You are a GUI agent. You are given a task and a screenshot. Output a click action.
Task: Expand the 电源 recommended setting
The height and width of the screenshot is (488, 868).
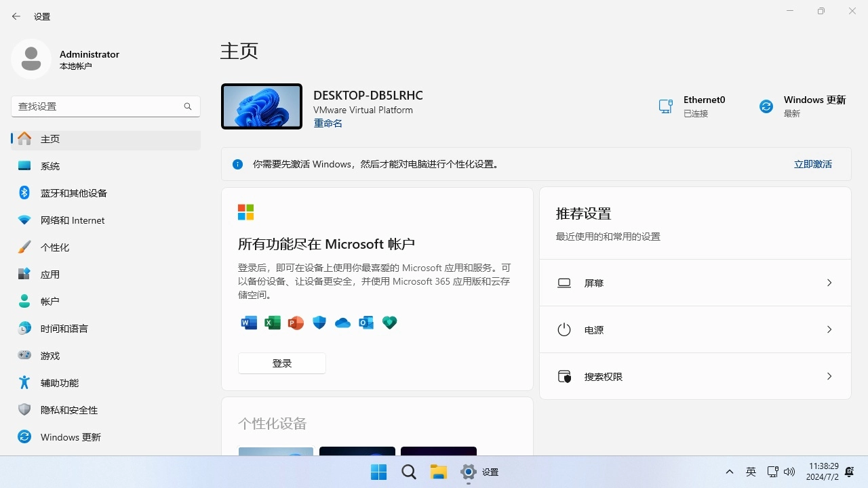(694, 329)
